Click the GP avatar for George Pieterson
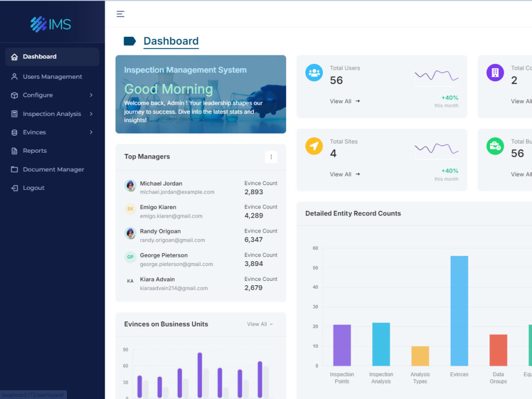Viewport: 532px width, 399px height. 130,257
